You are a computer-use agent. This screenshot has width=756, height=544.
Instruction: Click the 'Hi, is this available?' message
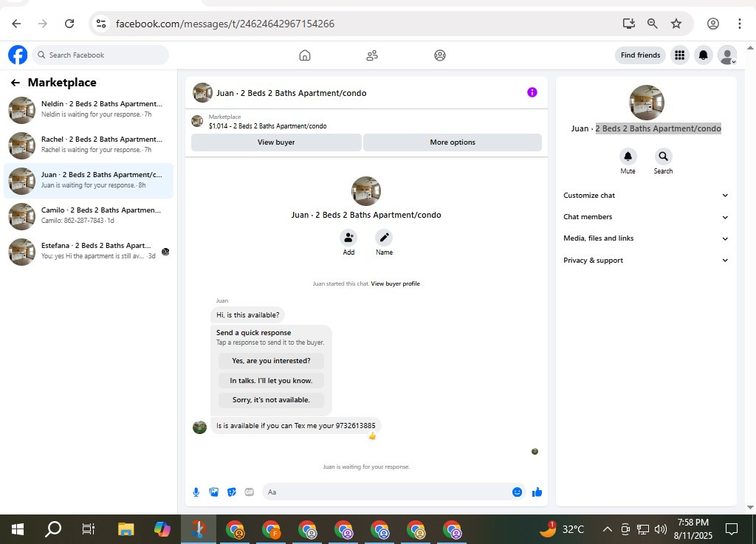pos(248,315)
